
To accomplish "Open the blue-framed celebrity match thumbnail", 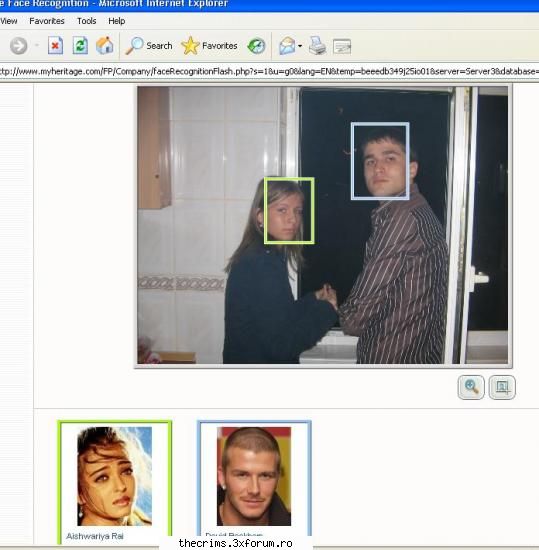I will point(254,476).
